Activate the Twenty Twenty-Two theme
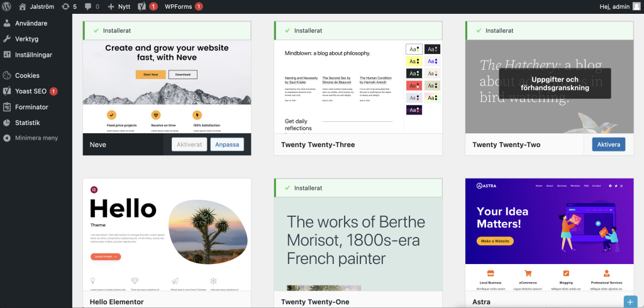Screen dimensions: 644x308 (x=609, y=145)
